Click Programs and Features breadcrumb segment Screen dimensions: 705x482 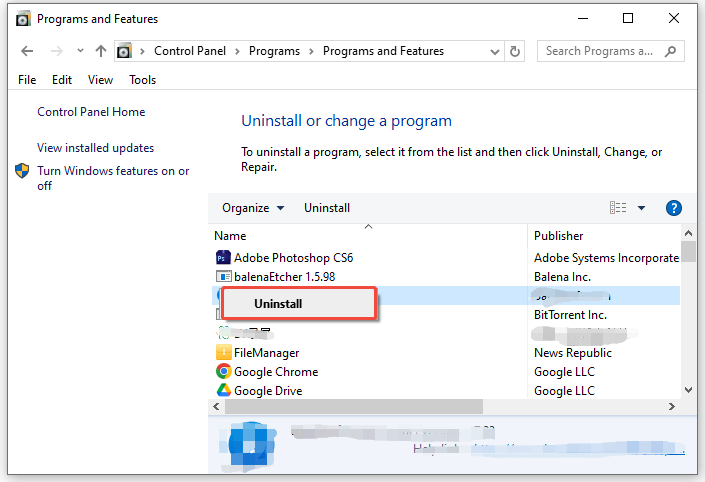[x=383, y=51]
